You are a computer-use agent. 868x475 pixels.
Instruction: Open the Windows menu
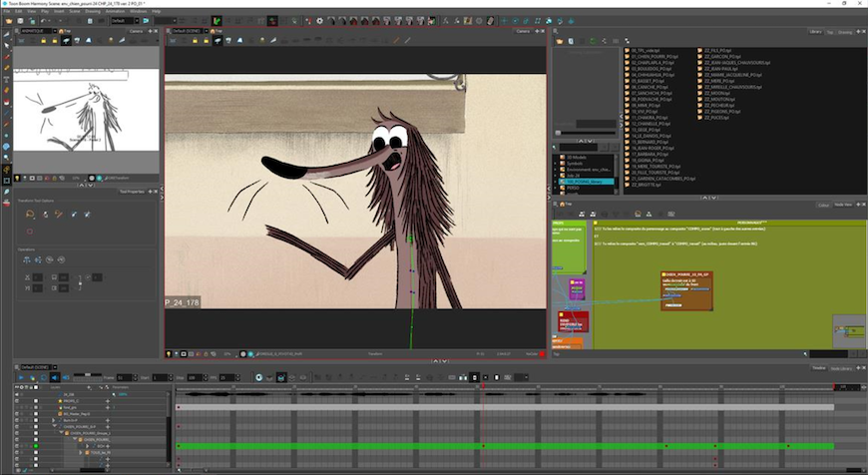tap(139, 11)
